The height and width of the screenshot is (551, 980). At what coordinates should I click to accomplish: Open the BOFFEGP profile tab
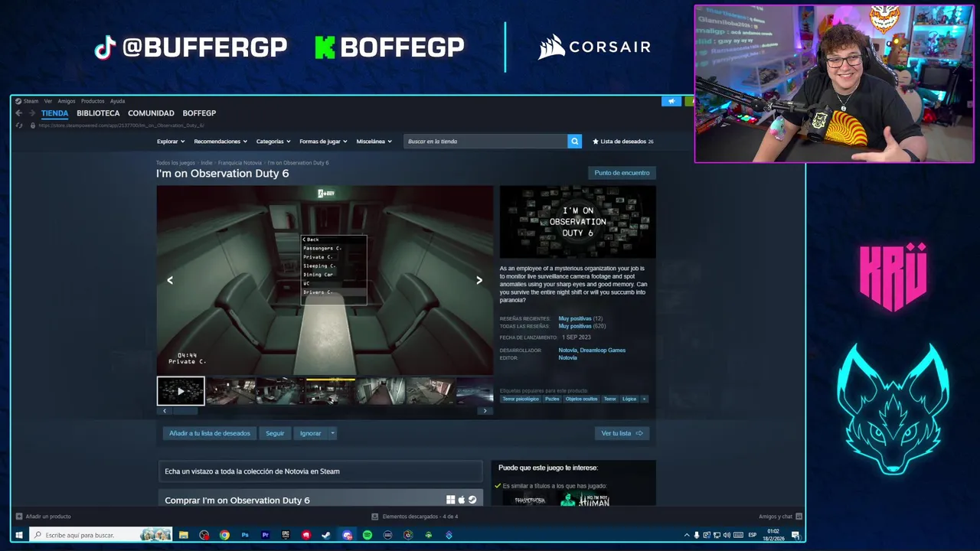[199, 113]
